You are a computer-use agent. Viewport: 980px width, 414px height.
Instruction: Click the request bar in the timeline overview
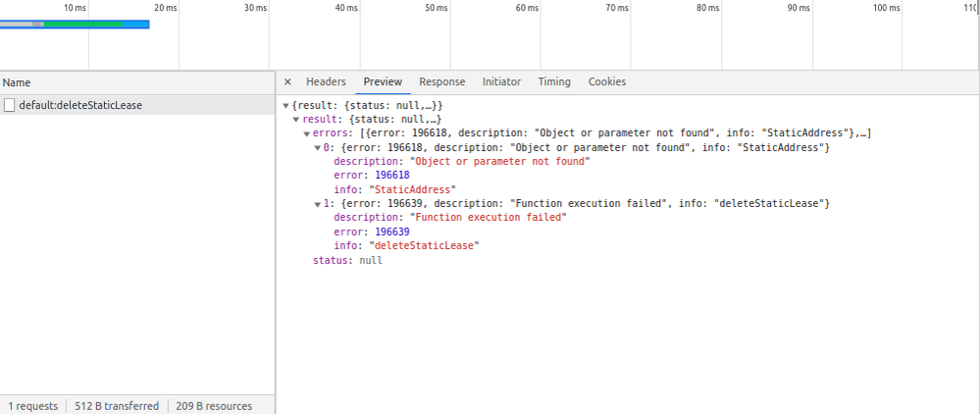pyautogui.click(x=75, y=25)
